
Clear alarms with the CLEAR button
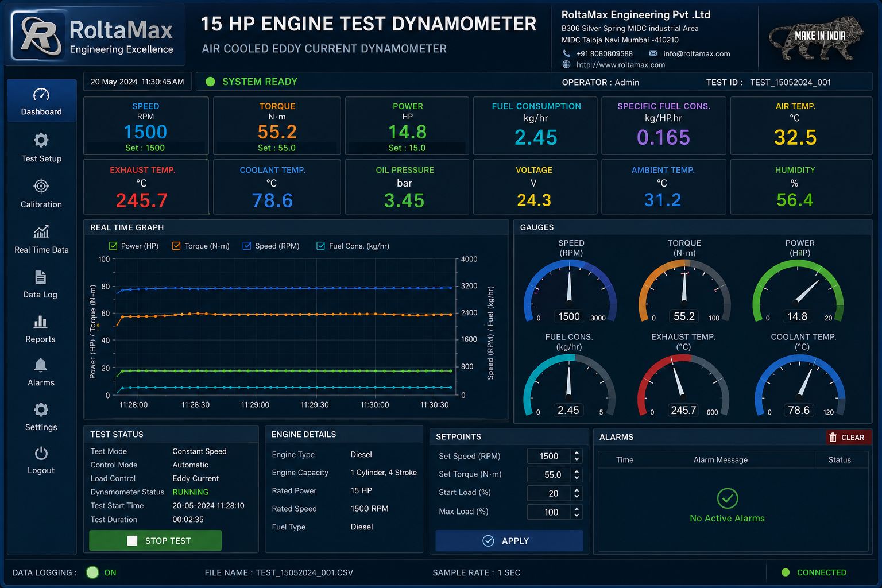point(848,437)
